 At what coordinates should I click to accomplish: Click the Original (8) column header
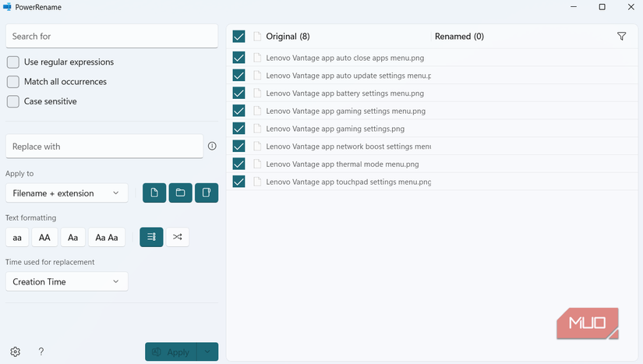[288, 37]
